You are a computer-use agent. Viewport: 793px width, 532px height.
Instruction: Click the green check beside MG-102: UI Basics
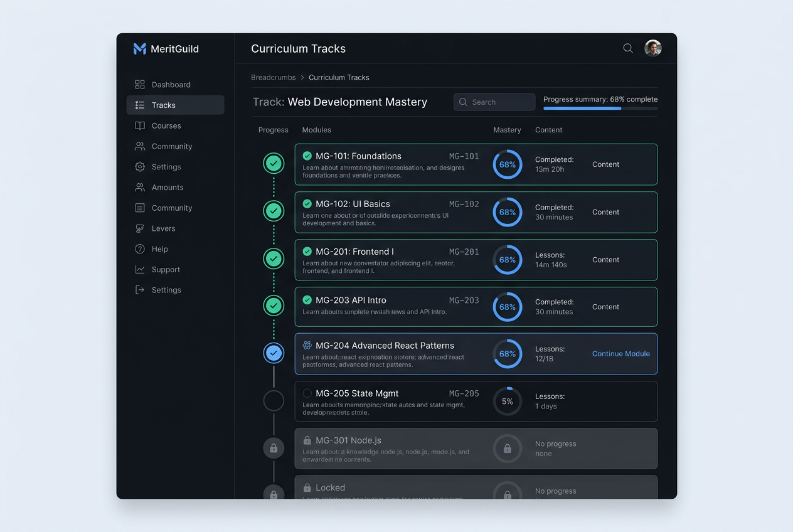307,203
